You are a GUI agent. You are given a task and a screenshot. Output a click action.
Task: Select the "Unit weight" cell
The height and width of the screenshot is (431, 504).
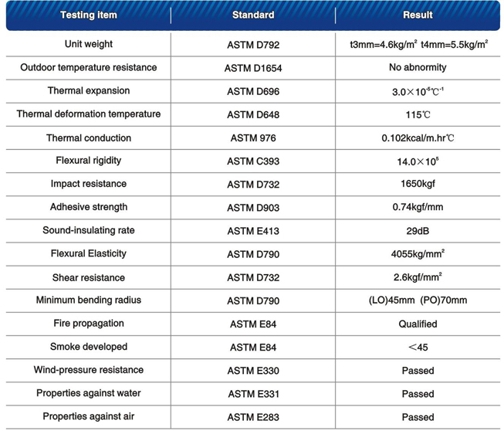click(89, 44)
